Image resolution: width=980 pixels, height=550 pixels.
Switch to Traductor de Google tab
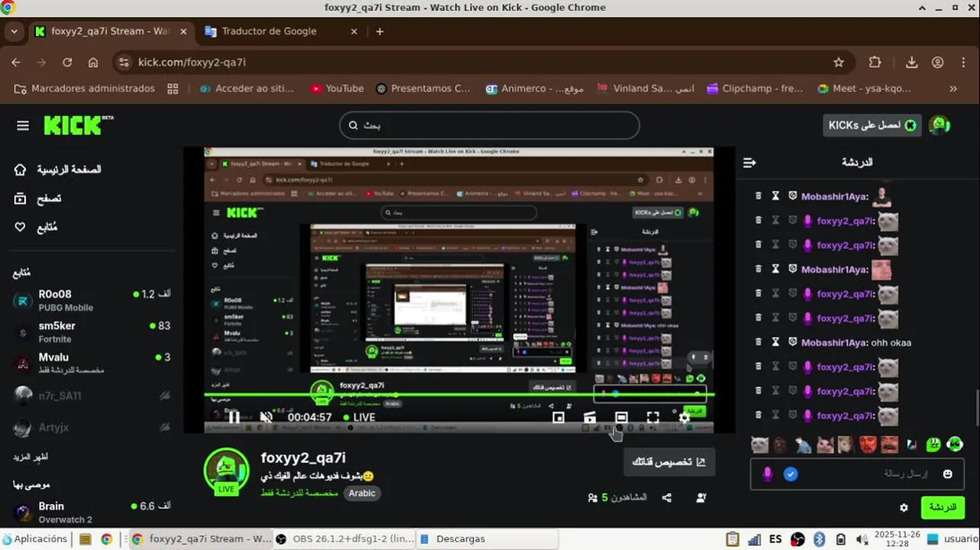[269, 31]
